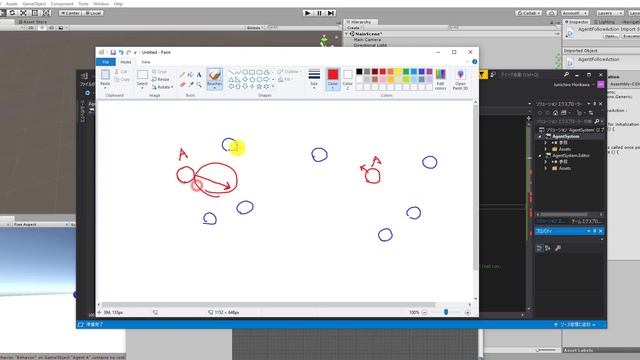
Task: Click the home icon in Solution Explorer toolbar
Action: (555, 113)
